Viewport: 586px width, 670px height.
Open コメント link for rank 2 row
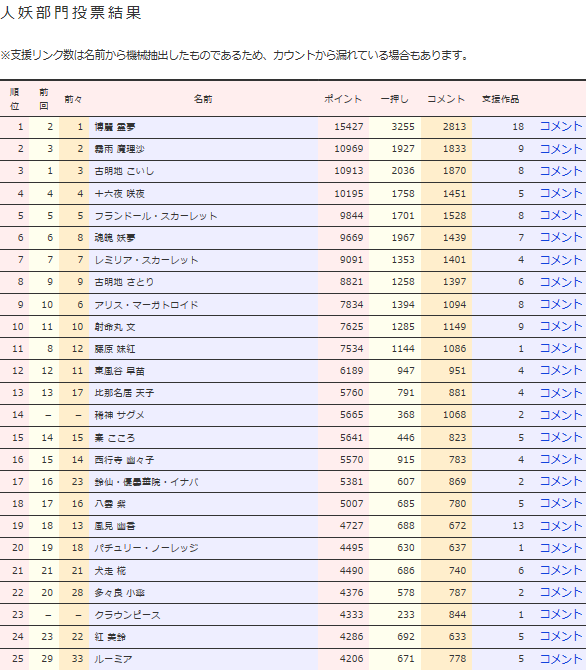click(x=561, y=149)
